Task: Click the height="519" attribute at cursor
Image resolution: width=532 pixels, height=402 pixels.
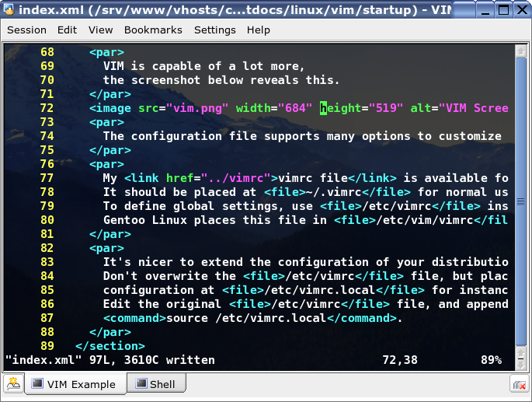Action: point(361,108)
